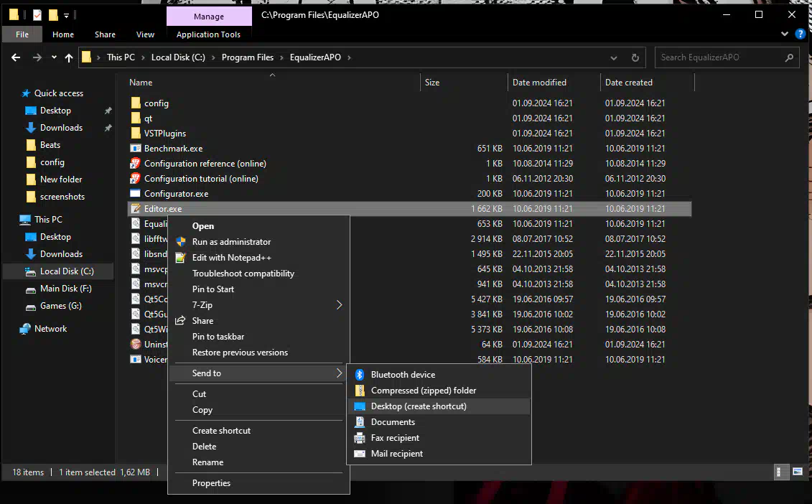Switch to large thumbnails view icon

tap(798, 472)
